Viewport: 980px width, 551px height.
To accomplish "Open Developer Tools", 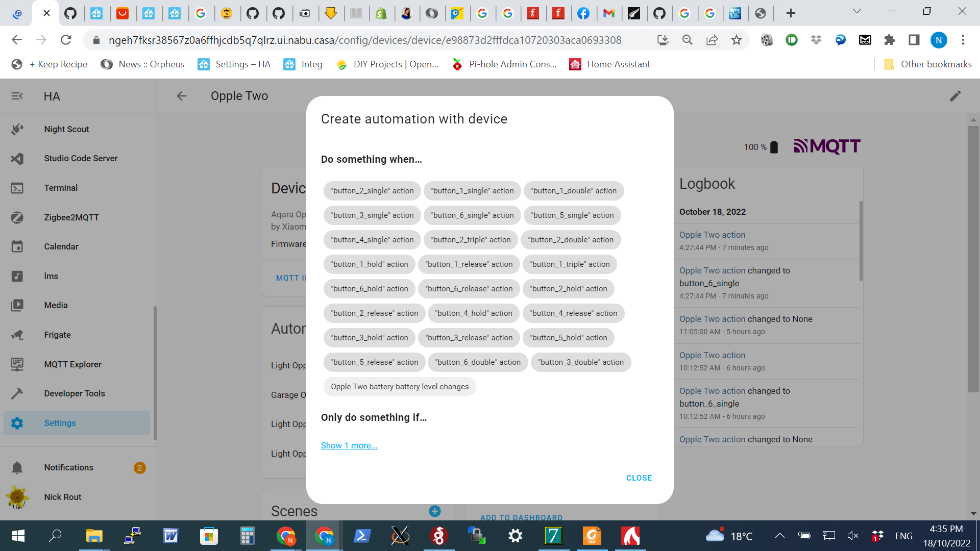I will pos(74,393).
